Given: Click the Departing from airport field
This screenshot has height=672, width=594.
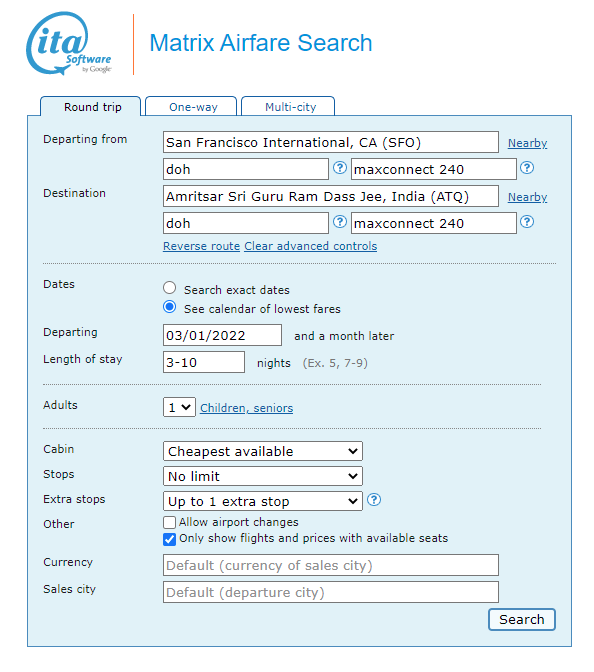Looking at the screenshot, I should [331, 142].
